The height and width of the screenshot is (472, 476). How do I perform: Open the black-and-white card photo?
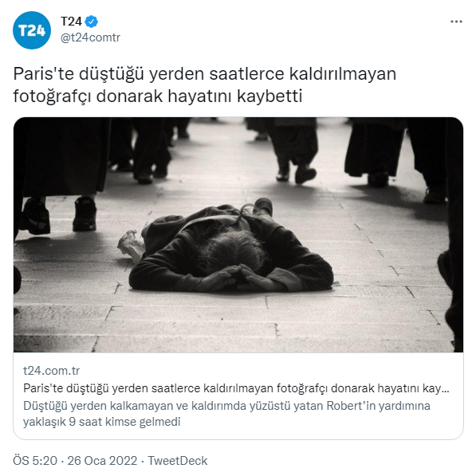click(x=238, y=234)
